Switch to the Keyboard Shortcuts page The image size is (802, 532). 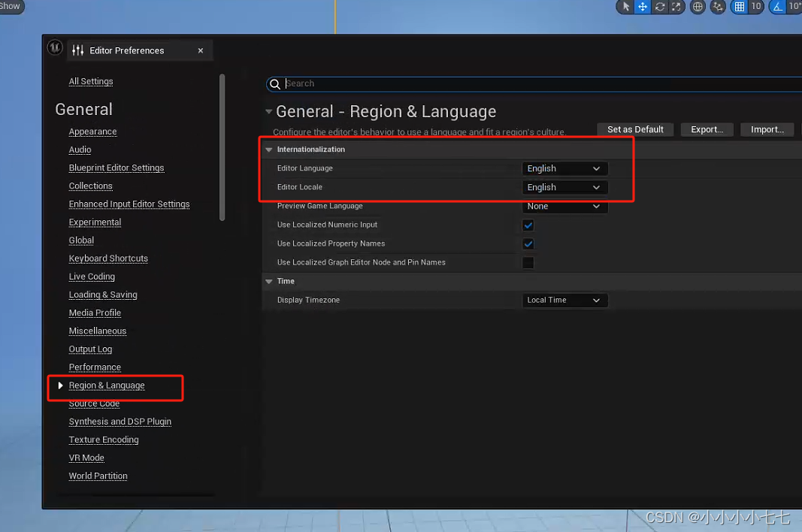(107, 258)
